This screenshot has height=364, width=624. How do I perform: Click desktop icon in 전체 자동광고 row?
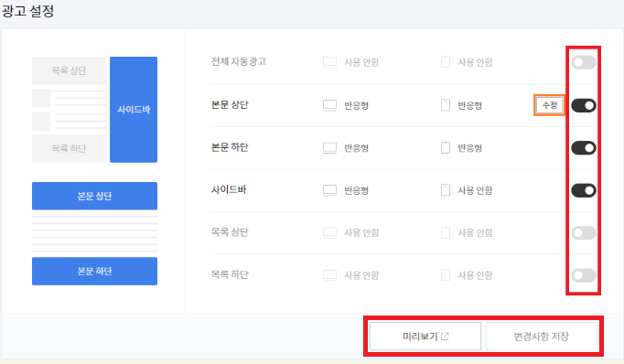pos(329,62)
